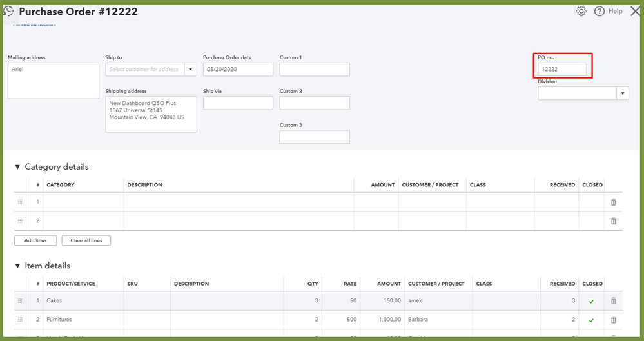Delete category line 1 with trash icon

(x=613, y=202)
